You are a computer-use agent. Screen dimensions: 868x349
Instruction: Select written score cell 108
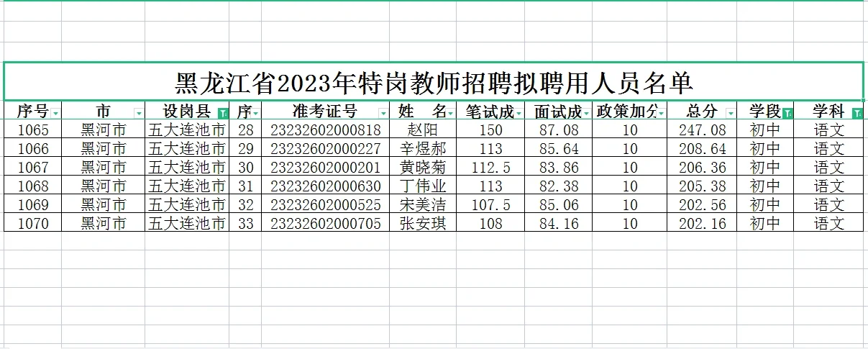point(490,224)
